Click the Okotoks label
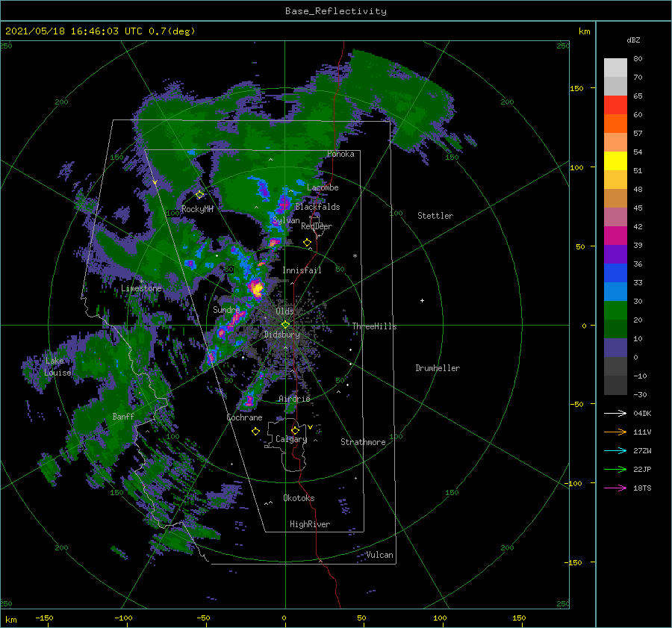 [x=299, y=498]
